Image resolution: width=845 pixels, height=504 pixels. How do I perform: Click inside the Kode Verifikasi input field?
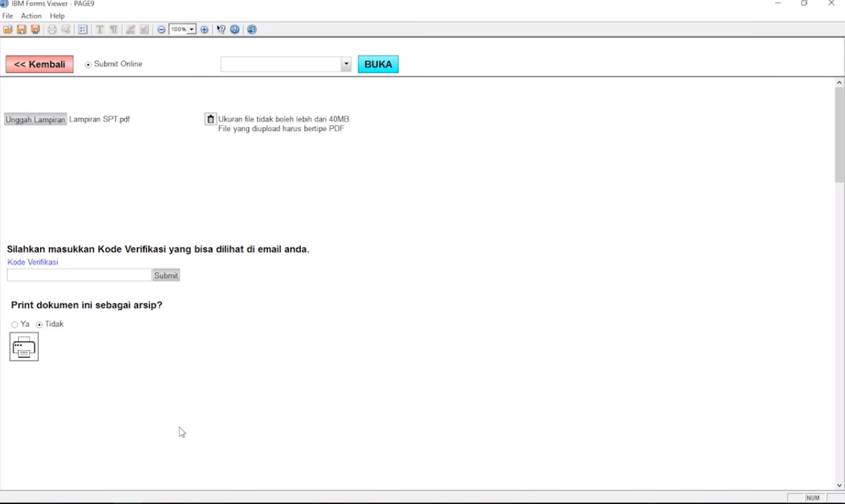[x=78, y=274]
